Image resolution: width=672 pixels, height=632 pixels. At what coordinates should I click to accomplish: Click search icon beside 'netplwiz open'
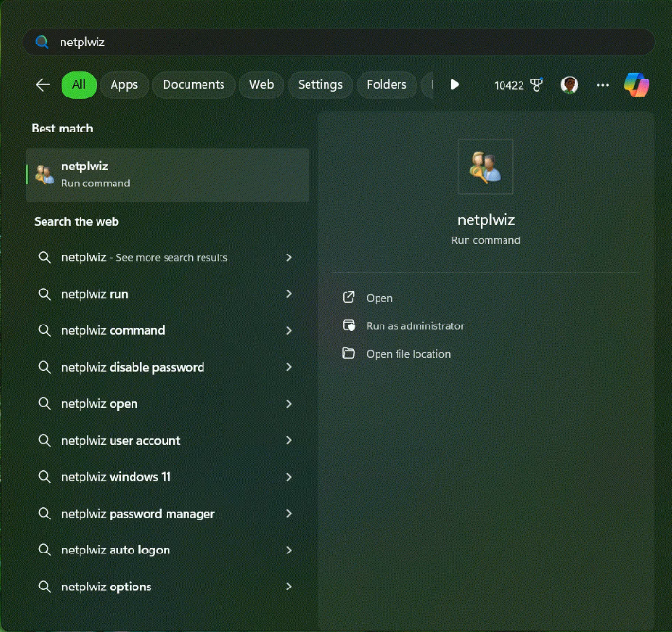(44, 404)
